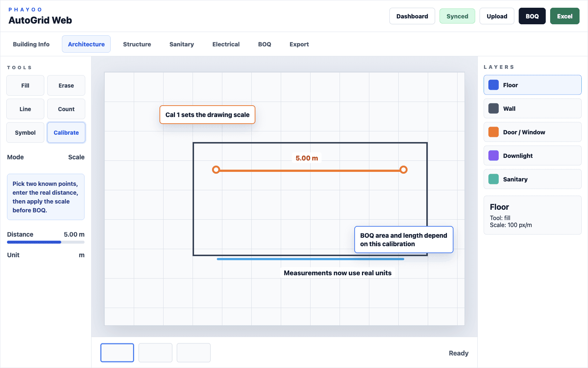Click the Distance 5.00 m value
Image resolution: width=588 pixels, height=368 pixels.
74,234
